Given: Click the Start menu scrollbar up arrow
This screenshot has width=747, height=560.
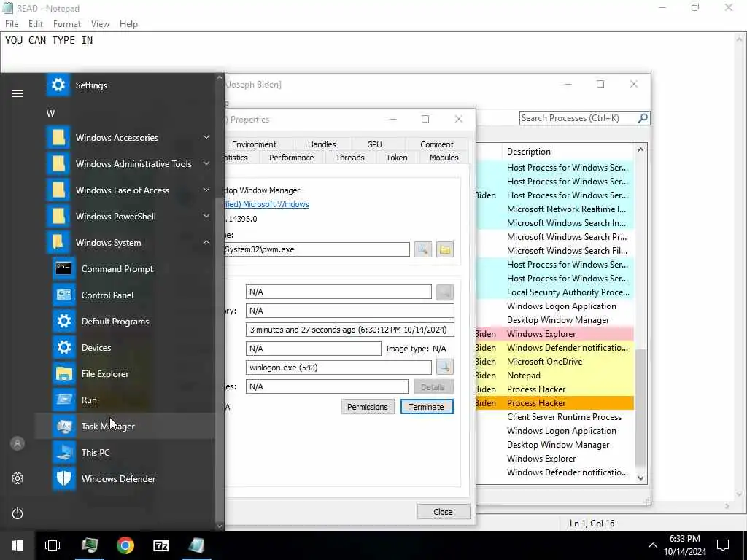Looking at the screenshot, I should 219,77.
